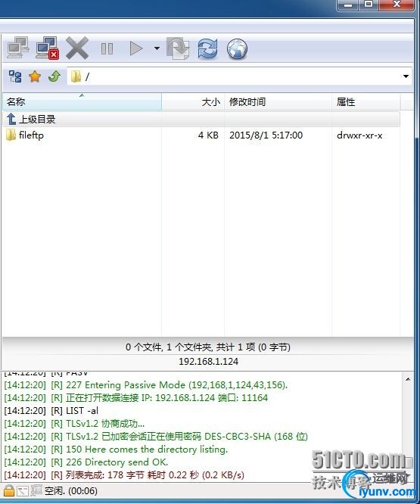Click log line with DES-CBC3-SHA cipher
This screenshot has width=420, height=504.
click(x=156, y=436)
